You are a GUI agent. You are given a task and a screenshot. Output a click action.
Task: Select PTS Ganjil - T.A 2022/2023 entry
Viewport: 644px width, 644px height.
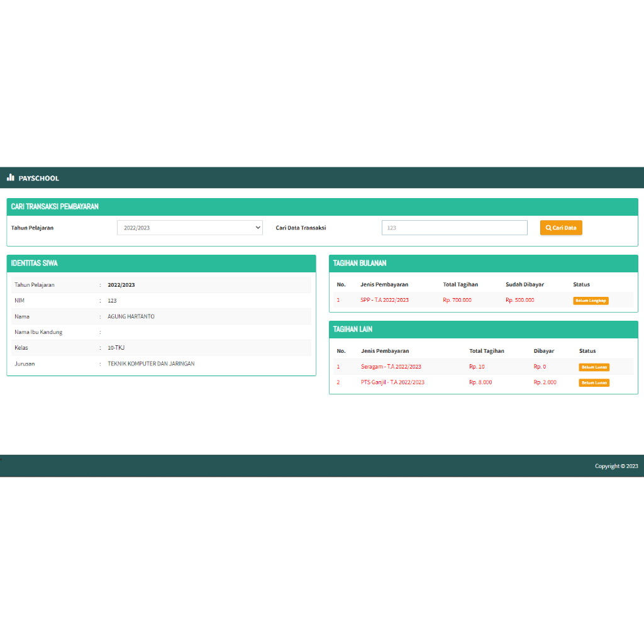pyautogui.click(x=392, y=382)
